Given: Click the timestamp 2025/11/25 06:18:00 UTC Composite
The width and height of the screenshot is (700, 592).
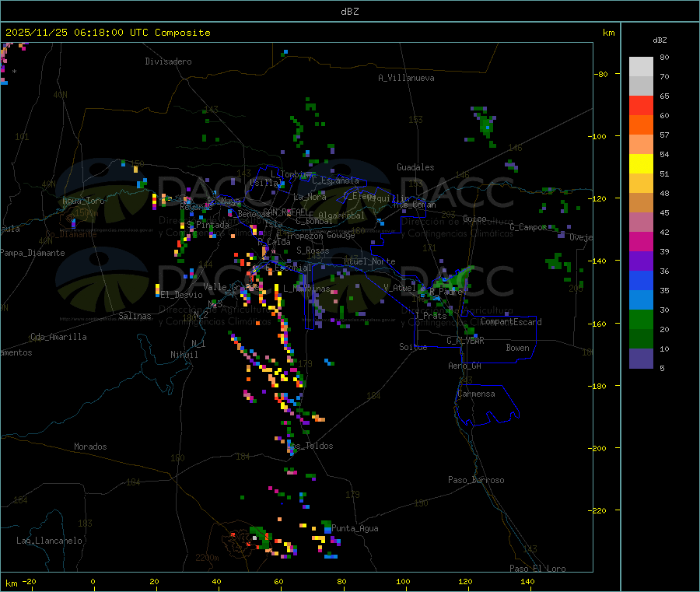Looking at the screenshot, I should pos(107,33).
